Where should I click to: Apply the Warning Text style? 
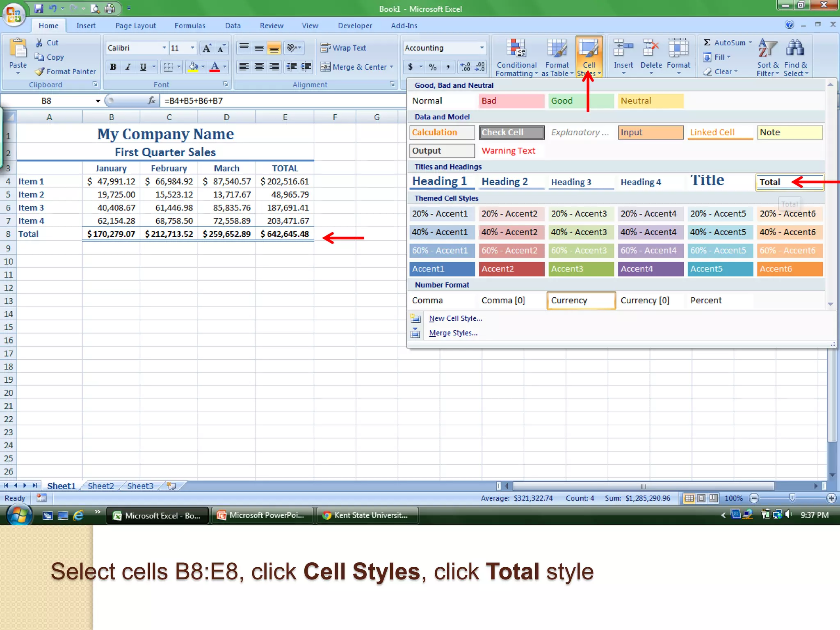click(x=511, y=151)
